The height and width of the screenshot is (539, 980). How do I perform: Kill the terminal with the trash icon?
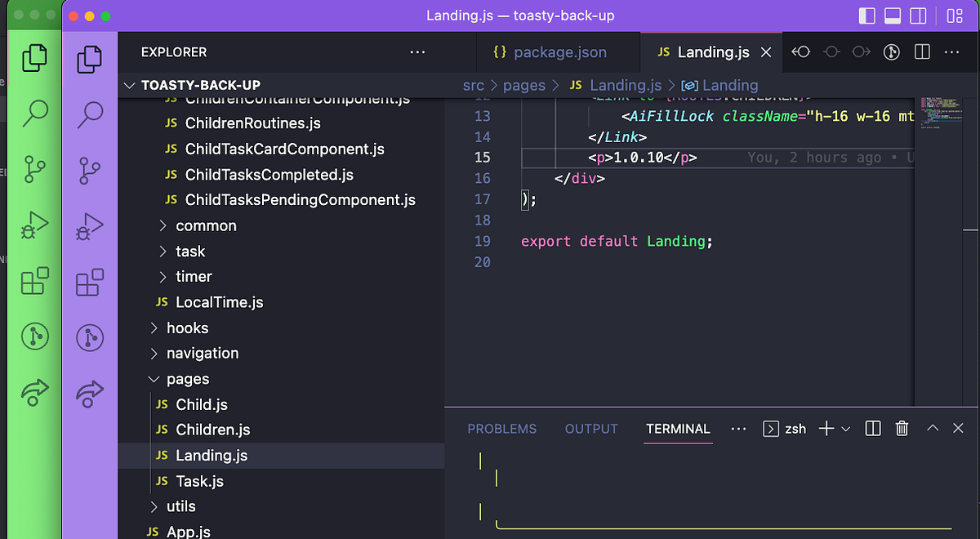click(x=901, y=428)
